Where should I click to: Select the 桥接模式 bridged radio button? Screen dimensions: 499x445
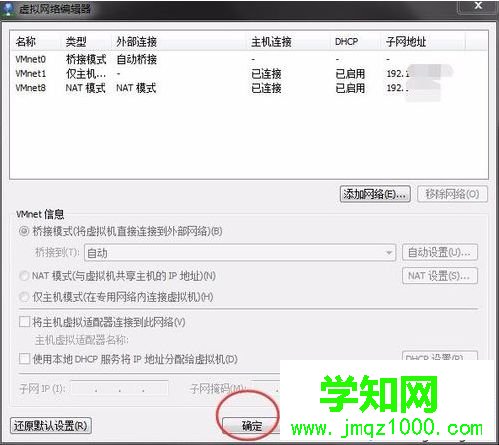[x=24, y=231]
